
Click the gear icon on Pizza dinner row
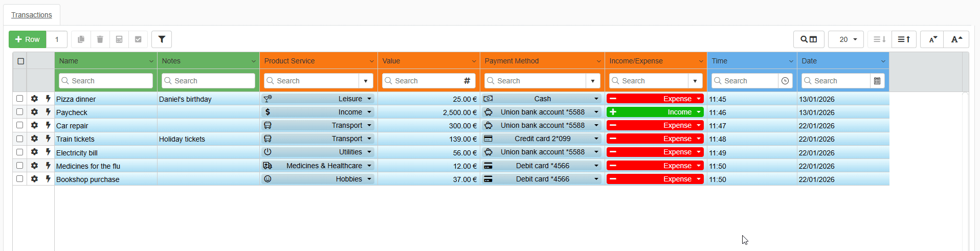[34, 99]
